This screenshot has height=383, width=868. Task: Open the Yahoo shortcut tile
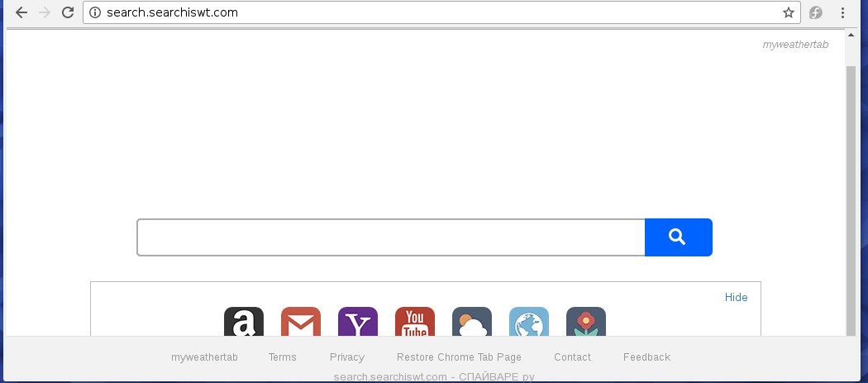click(x=358, y=322)
